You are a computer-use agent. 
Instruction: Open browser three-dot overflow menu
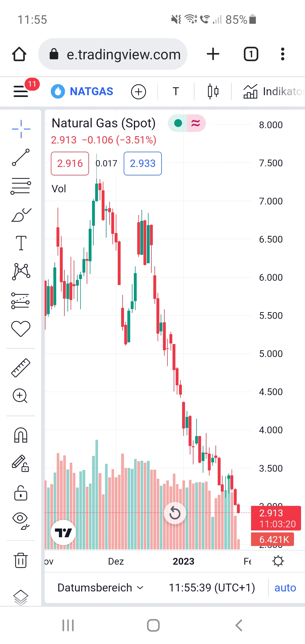[x=282, y=54]
